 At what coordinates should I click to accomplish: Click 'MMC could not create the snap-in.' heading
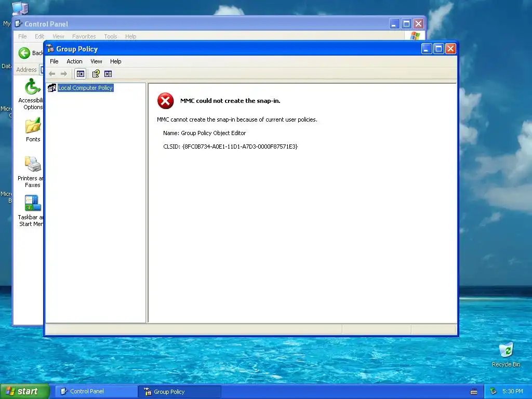230,101
